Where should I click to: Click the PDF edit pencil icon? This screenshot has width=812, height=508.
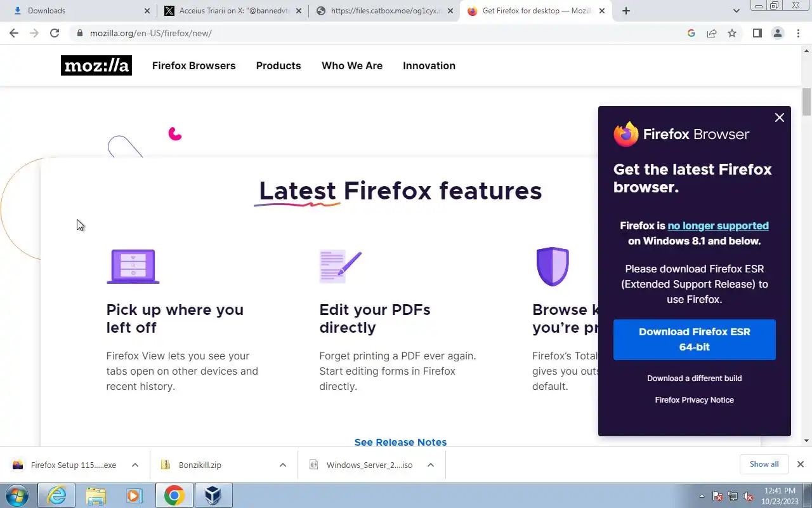point(341,266)
